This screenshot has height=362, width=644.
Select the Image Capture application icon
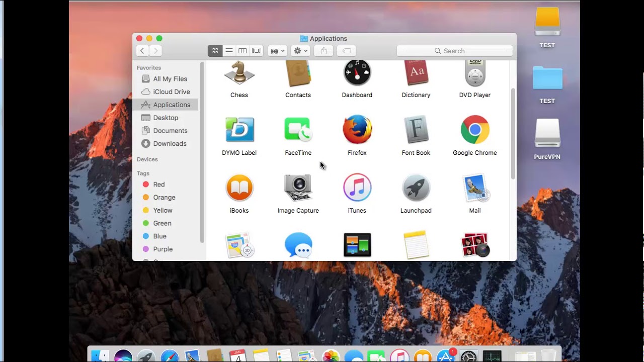pyautogui.click(x=298, y=188)
